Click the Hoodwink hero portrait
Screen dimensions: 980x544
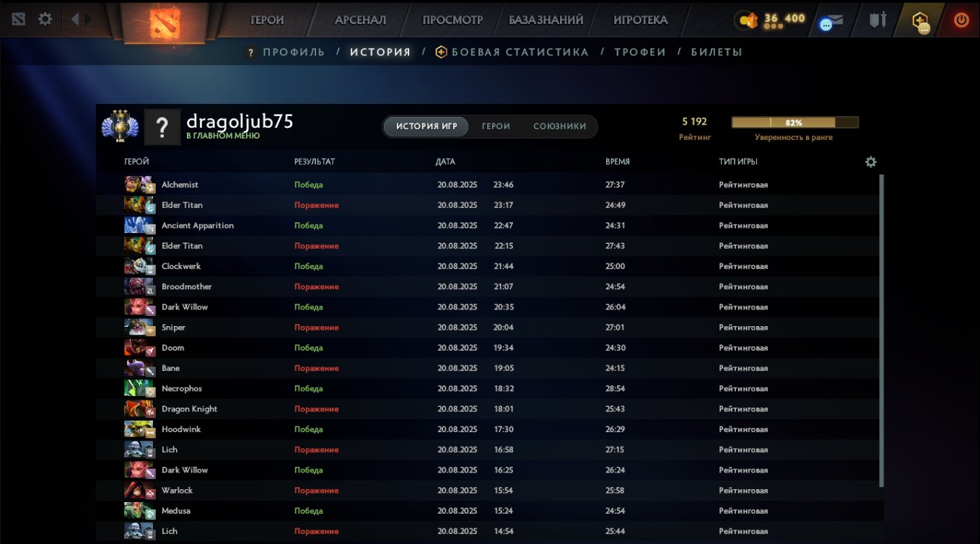139,429
